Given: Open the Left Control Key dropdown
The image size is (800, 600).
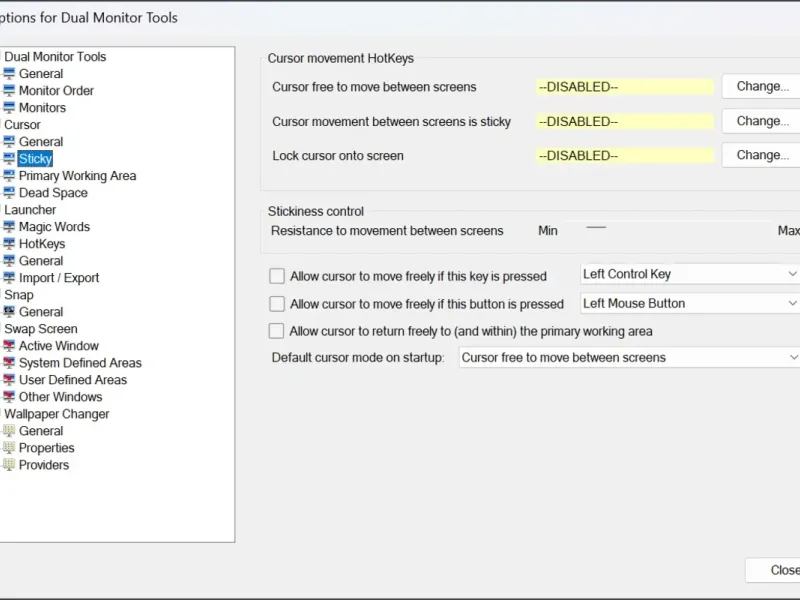Looking at the screenshot, I should point(690,274).
